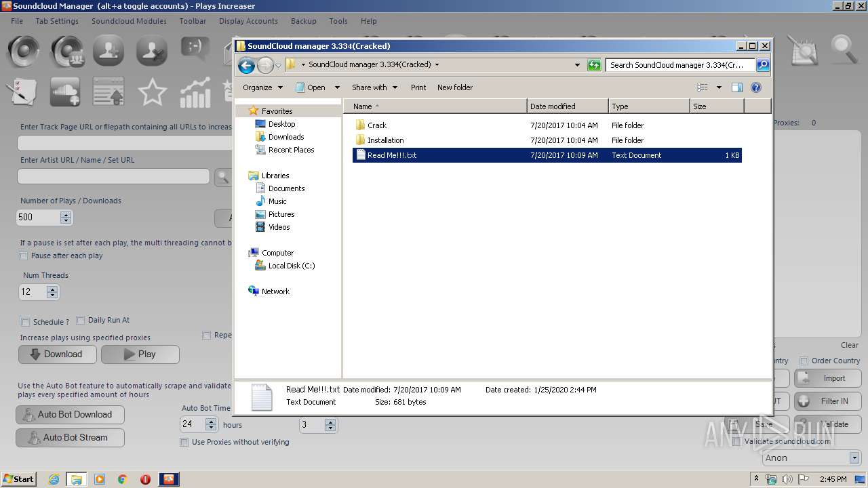Open recent pages dropdown near back button
868x488 pixels.
click(x=278, y=66)
